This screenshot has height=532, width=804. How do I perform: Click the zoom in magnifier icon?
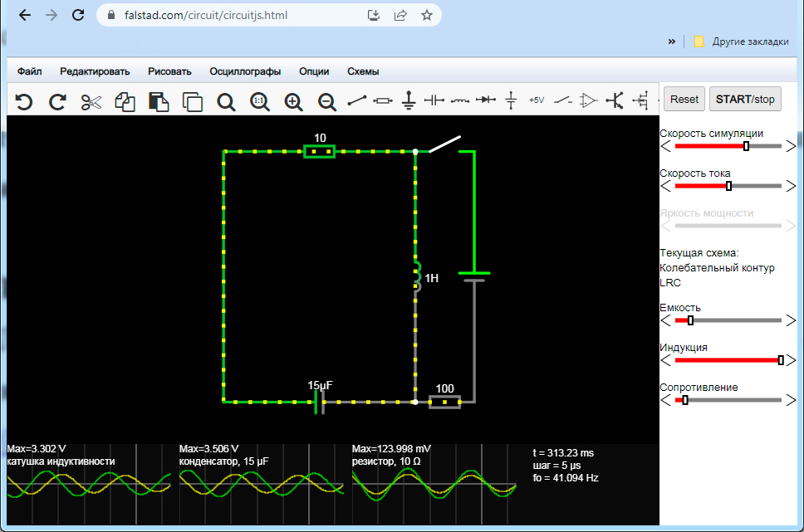click(293, 101)
